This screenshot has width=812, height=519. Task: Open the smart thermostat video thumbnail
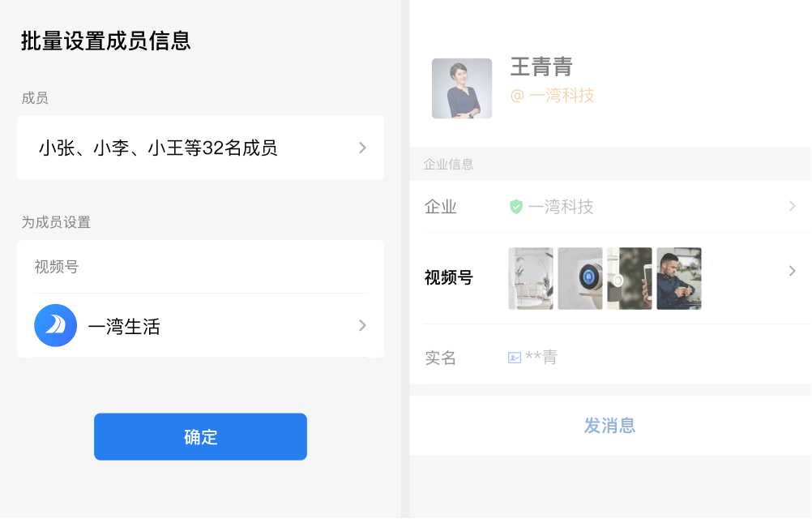580,278
